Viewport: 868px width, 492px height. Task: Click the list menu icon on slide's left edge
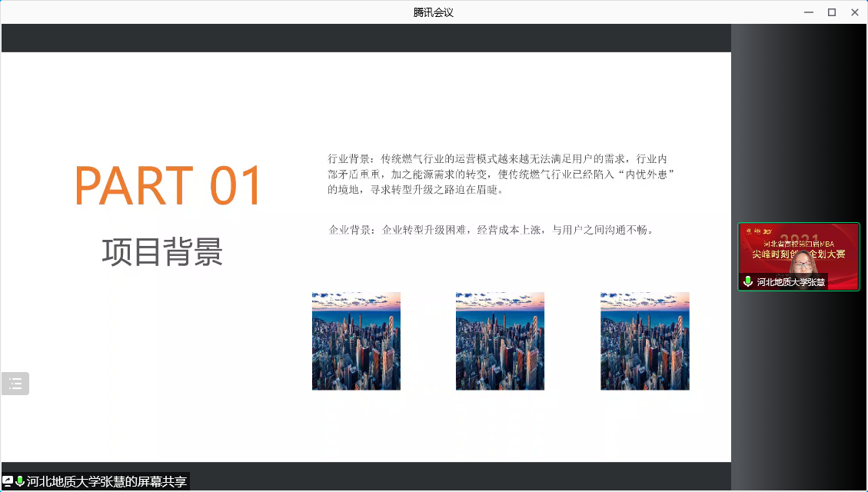15,384
